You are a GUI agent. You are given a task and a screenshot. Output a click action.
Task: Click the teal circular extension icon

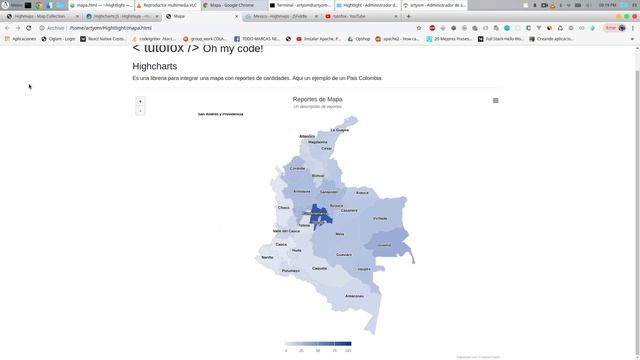point(507,28)
